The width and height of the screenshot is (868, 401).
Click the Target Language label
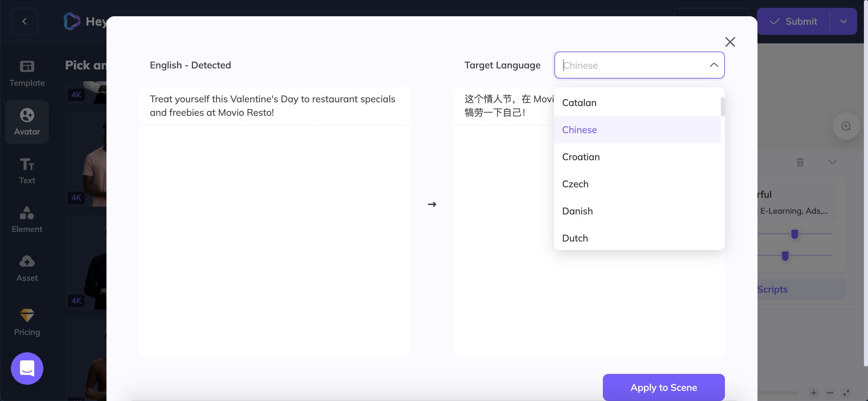click(x=502, y=65)
